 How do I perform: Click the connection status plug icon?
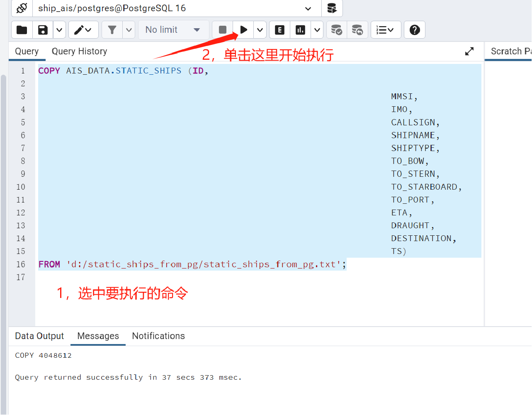[22, 8]
